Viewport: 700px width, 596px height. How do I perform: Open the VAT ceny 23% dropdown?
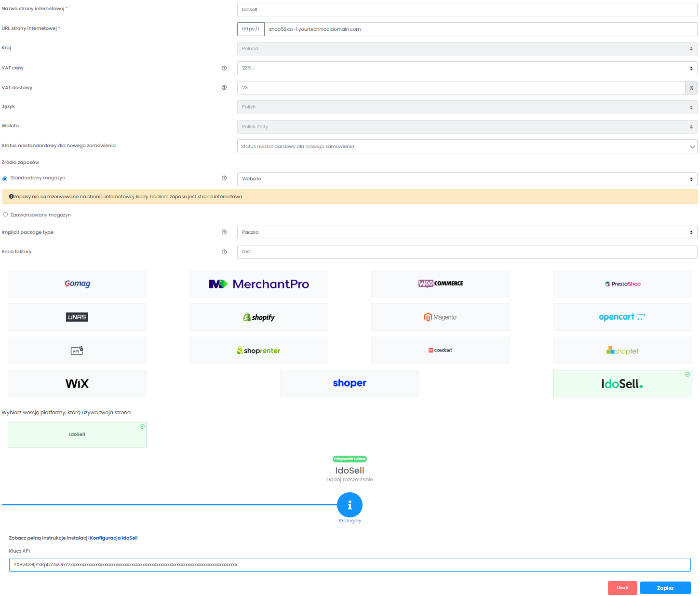pyautogui.click(x=467, y=68)
